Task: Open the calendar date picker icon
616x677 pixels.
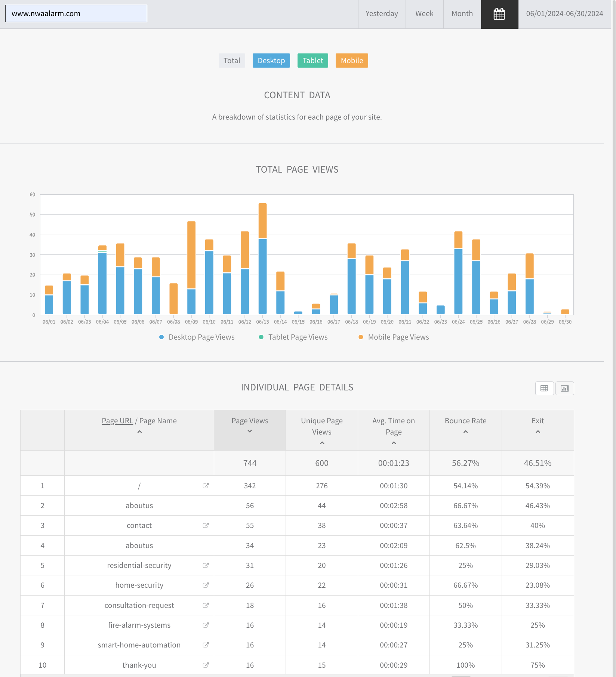Action: click(x=499, y=14)
